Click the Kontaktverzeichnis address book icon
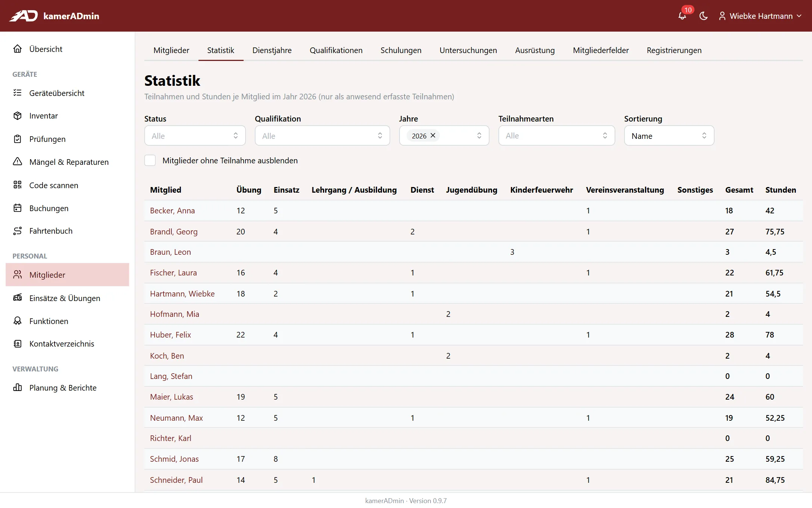812x508 pixels. click(17, 344)
